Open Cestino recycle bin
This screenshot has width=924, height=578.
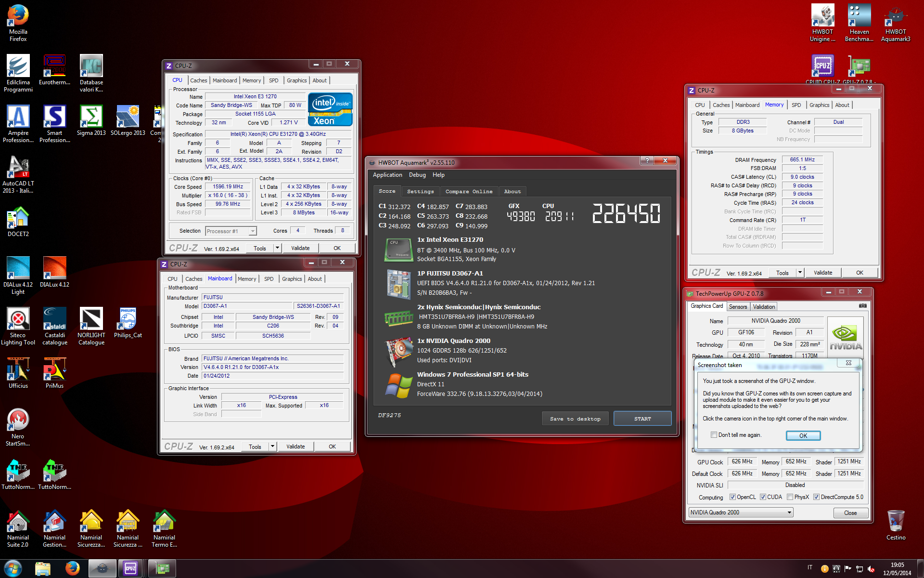[x=896, y=525]
